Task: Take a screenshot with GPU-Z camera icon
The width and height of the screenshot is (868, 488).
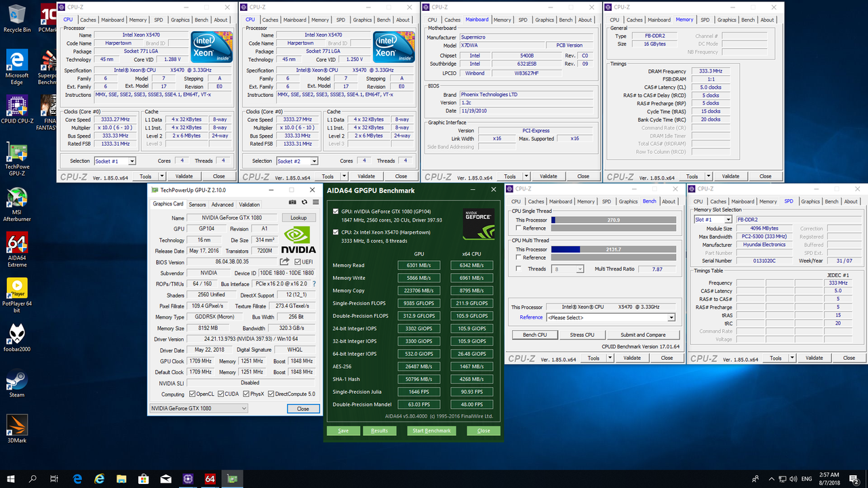Action: [292, 202]
